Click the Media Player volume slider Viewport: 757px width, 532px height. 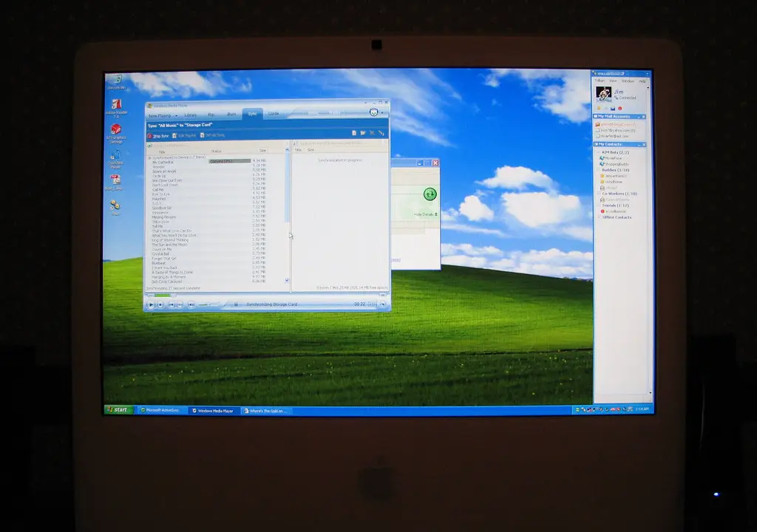pyautogui.click(x=211, y=304)
